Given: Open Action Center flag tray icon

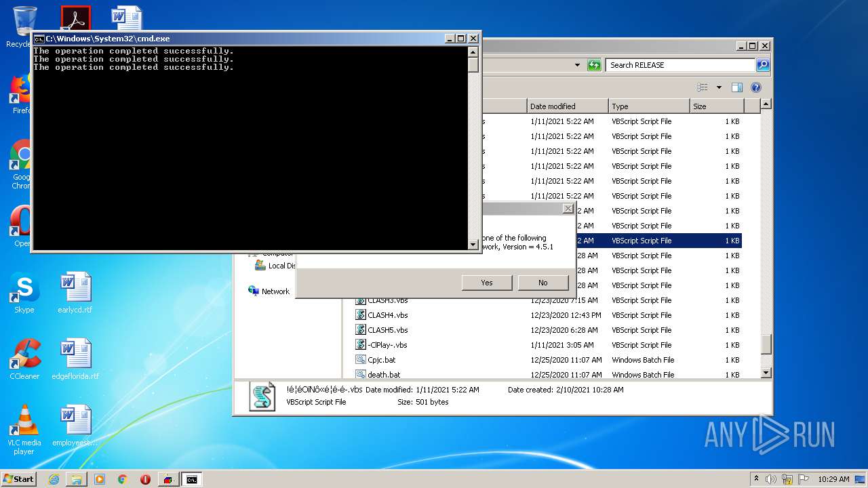Looking at the screenshot, I should click(802, 479).
